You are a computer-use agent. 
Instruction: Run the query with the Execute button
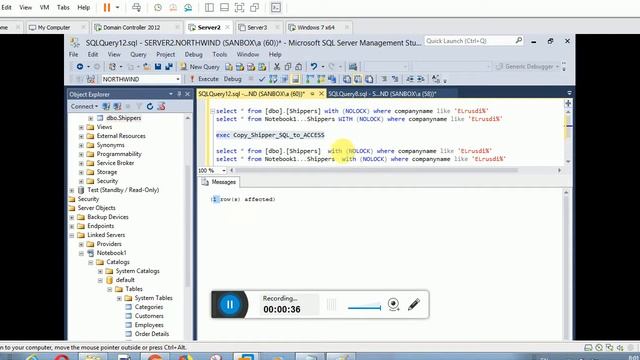coord(204,79)
